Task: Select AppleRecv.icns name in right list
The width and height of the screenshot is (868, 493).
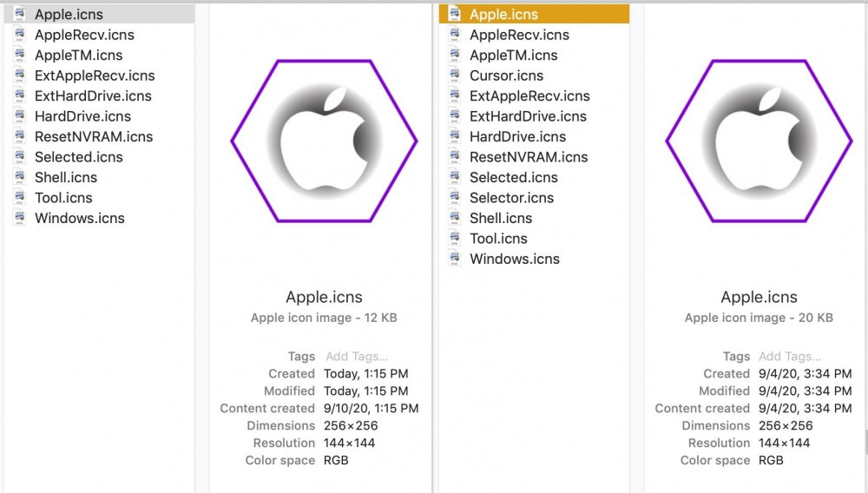Action: [x=519, y=35]
